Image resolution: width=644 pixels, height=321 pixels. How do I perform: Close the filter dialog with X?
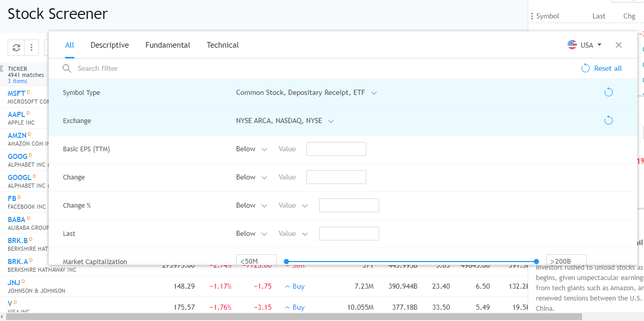tap(618, 45)
